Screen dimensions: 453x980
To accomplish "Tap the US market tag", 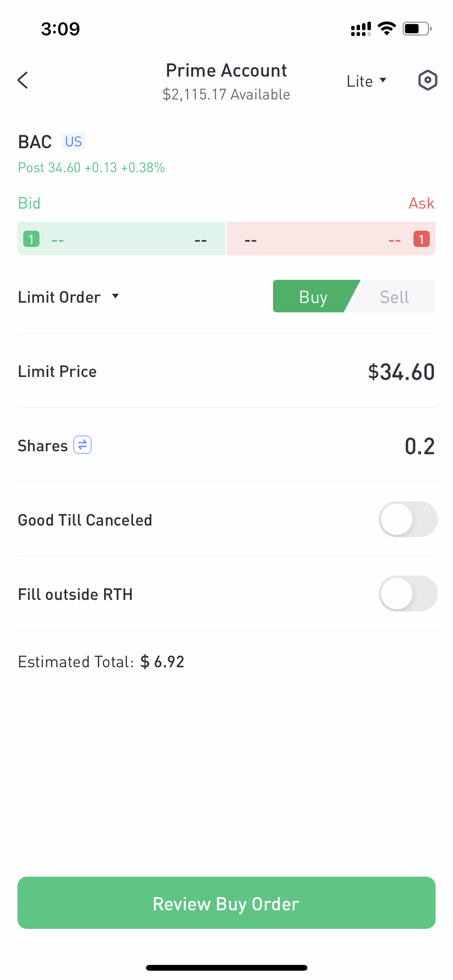I will [x=74, y=142].
